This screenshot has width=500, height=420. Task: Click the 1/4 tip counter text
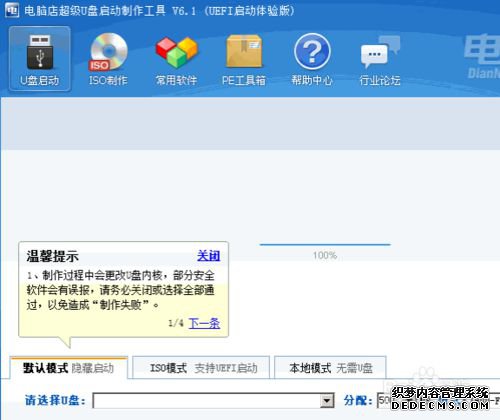pos(176,323)
